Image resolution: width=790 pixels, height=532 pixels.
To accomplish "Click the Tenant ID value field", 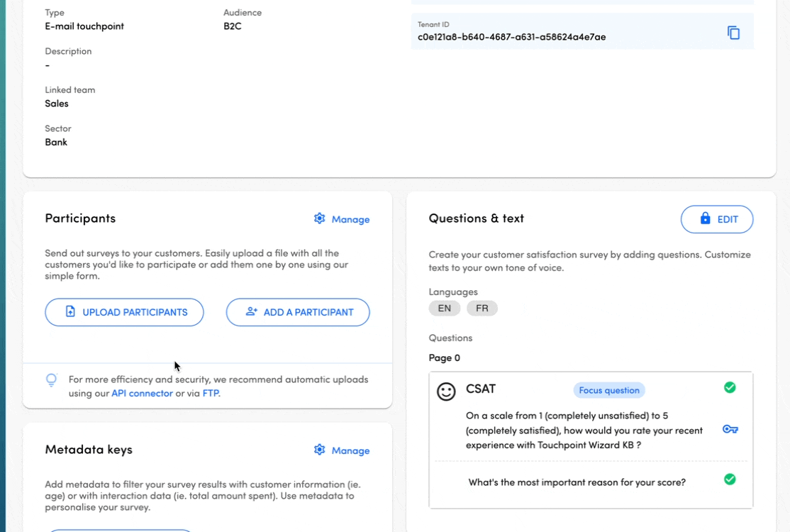I will click(511, 37).
